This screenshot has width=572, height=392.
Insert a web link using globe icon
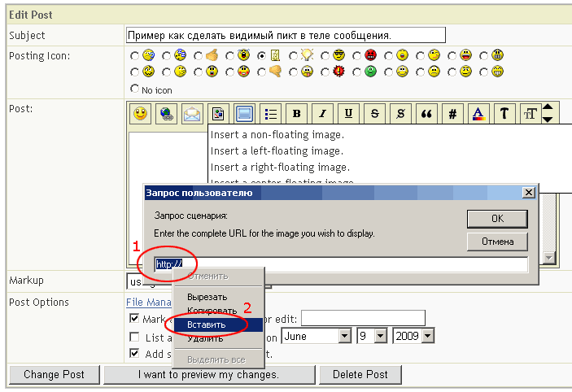click(x=166, y=114)
